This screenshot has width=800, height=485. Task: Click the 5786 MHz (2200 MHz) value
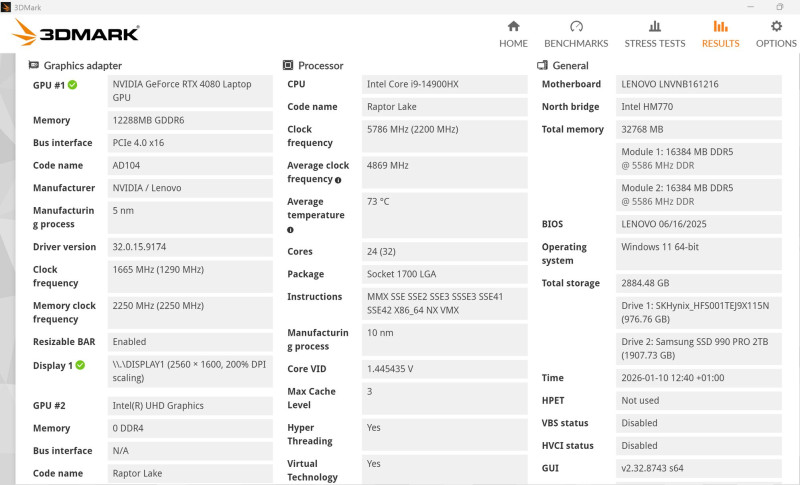444,136
